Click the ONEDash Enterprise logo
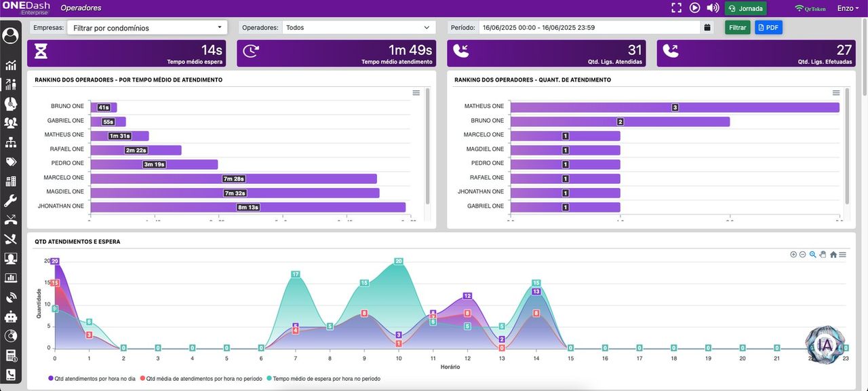868x391 pixels. pyautogui.click(x=25, y=8)
